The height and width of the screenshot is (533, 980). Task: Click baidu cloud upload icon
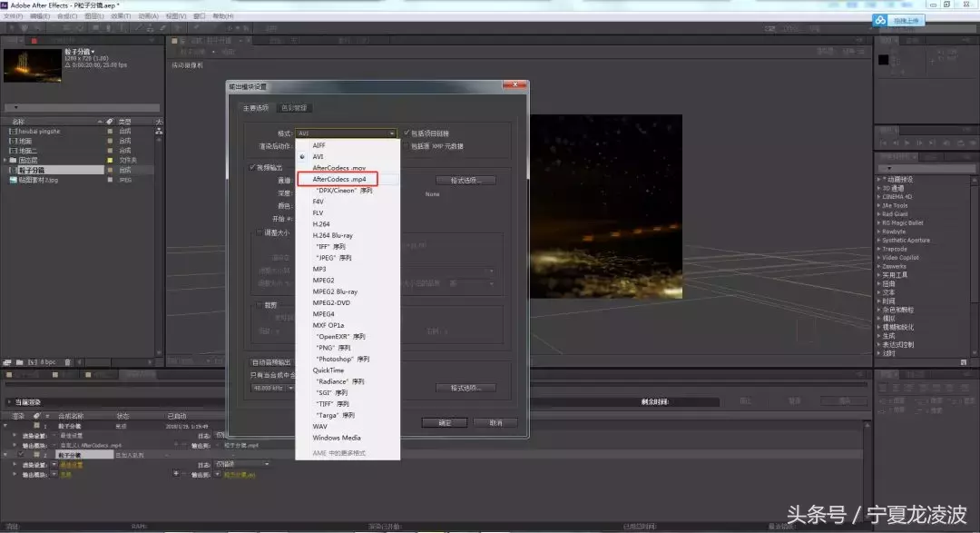[880, 21]
